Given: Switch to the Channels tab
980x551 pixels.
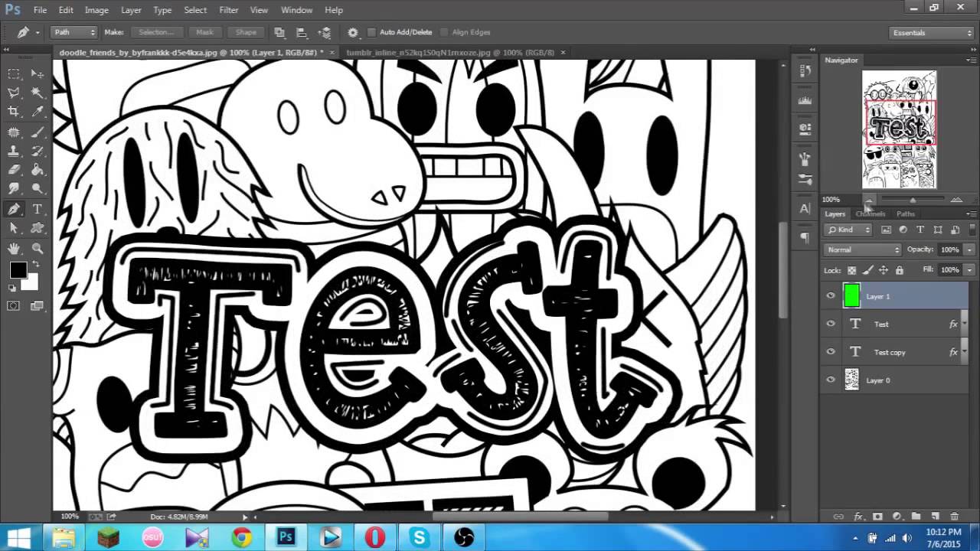Looking at the screenshot, I should coord(870,214).
